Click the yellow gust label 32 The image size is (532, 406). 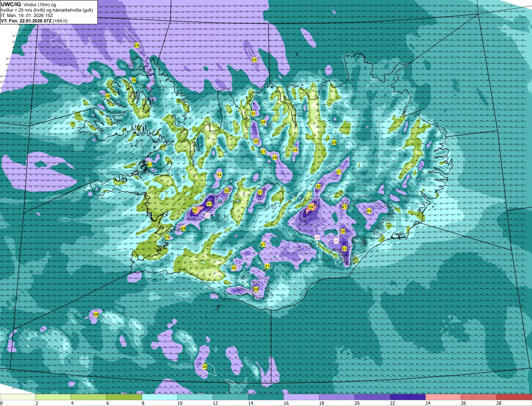[234, 268]
